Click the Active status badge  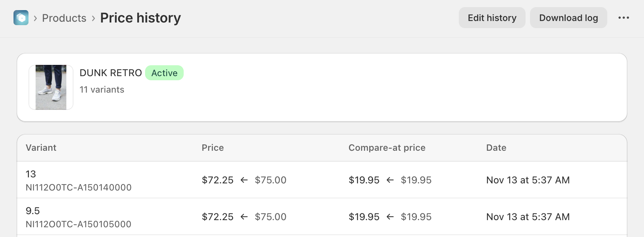[x=164, y=73]
